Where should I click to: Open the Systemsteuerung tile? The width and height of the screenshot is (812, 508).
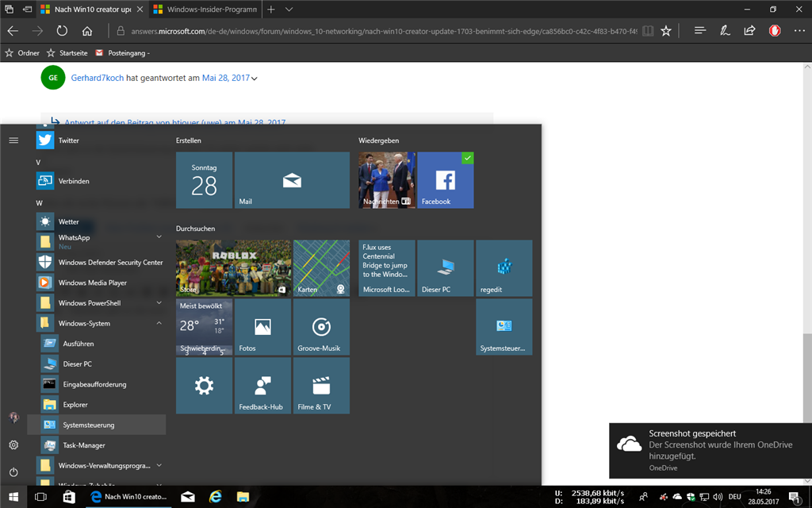(504, 326)
